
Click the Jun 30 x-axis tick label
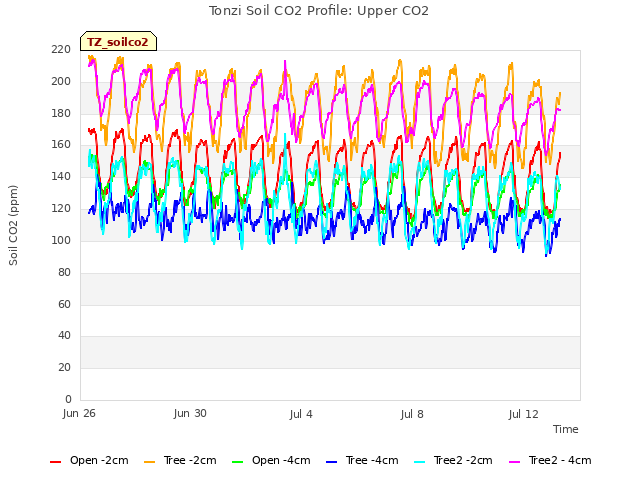190,414
